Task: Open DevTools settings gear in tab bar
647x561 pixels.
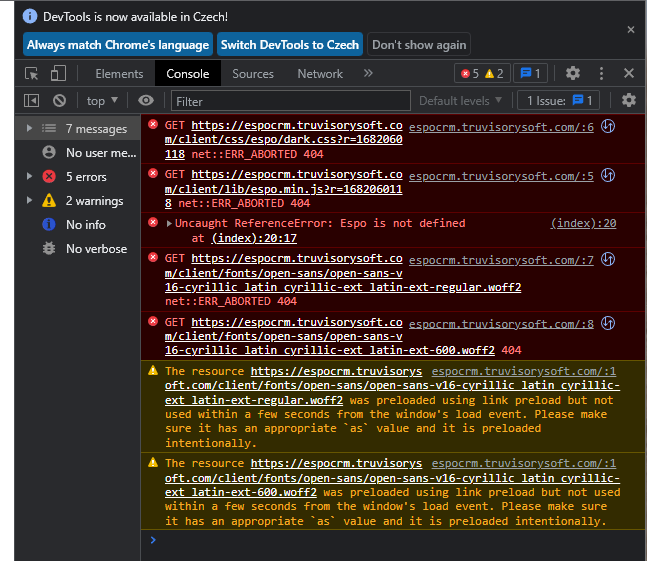Action: (x=573, y=73)
